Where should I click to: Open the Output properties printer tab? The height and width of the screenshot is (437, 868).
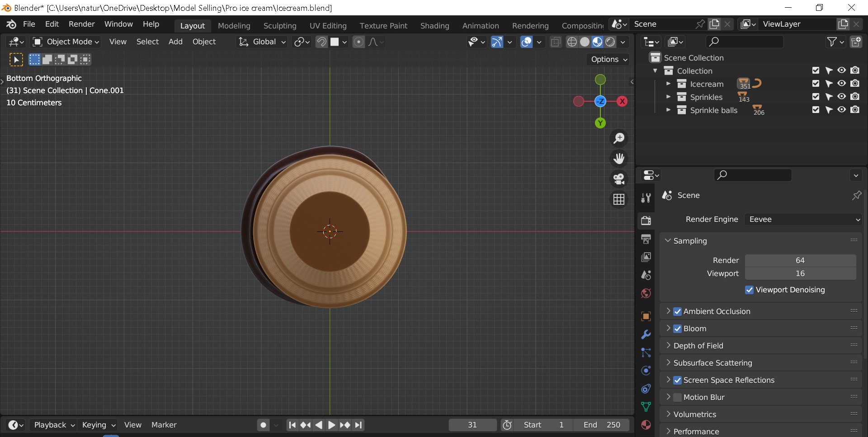coord(646,239)
